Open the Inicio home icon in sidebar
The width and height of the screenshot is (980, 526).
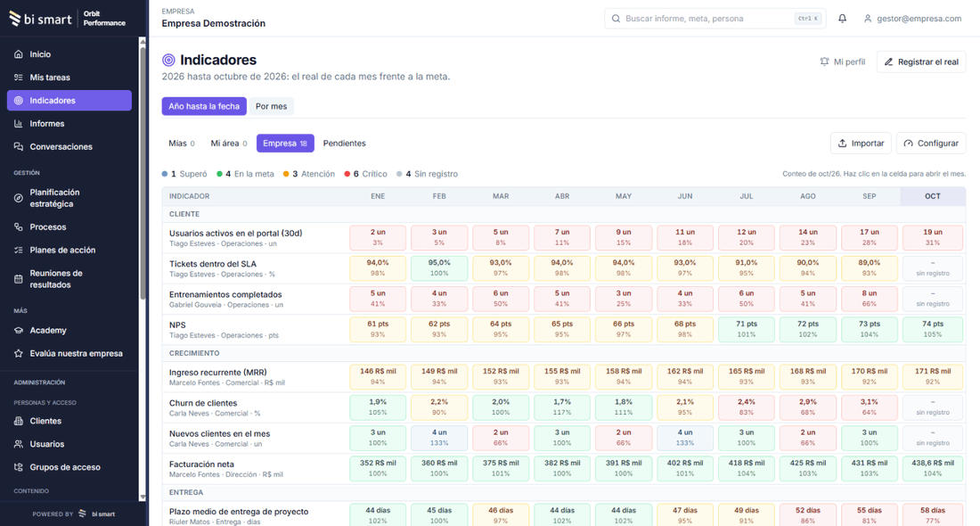click(19, 54)
